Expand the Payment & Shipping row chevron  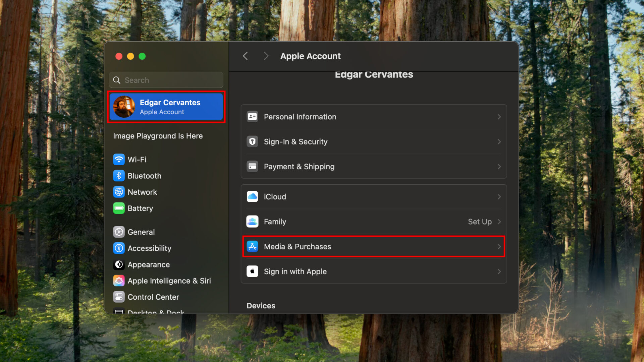(x=499, y=166)
